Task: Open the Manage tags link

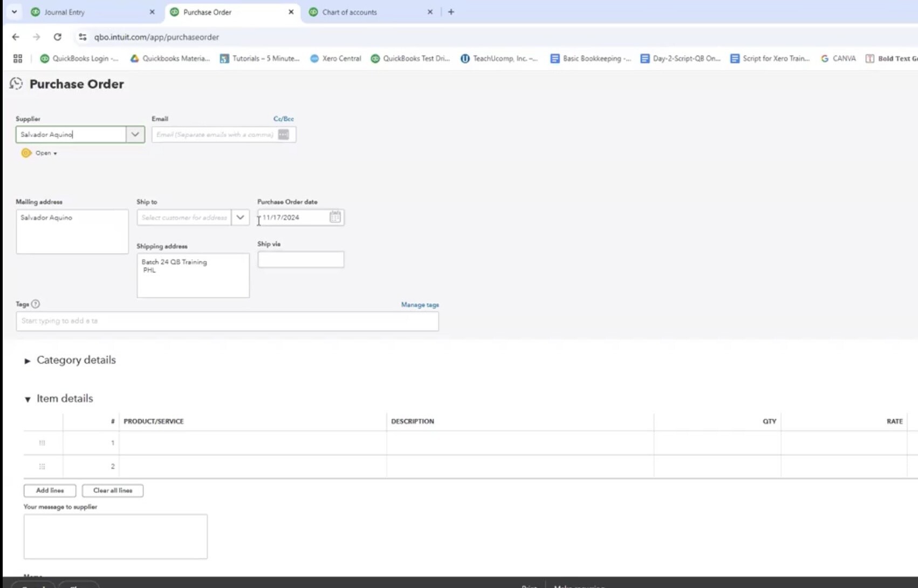Action: (420, 305)
